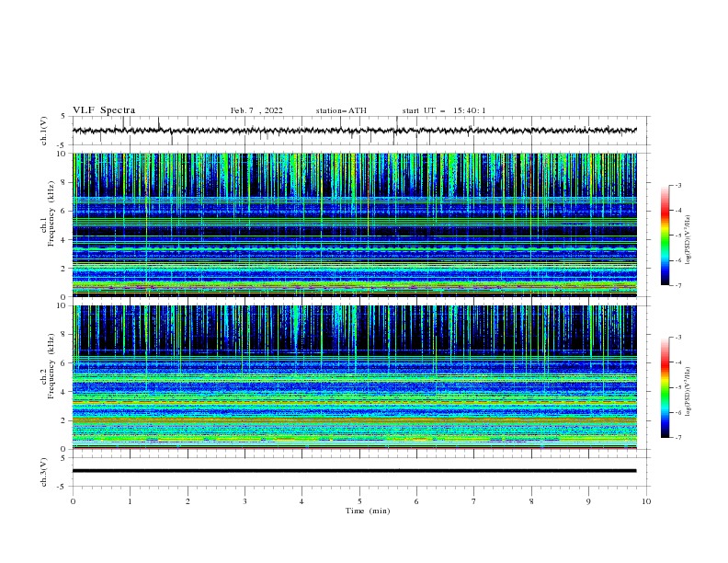This screenshot has height=563, width=728.
Task: Click the "ch.1(V)" axis label
Action: (44, 131)
